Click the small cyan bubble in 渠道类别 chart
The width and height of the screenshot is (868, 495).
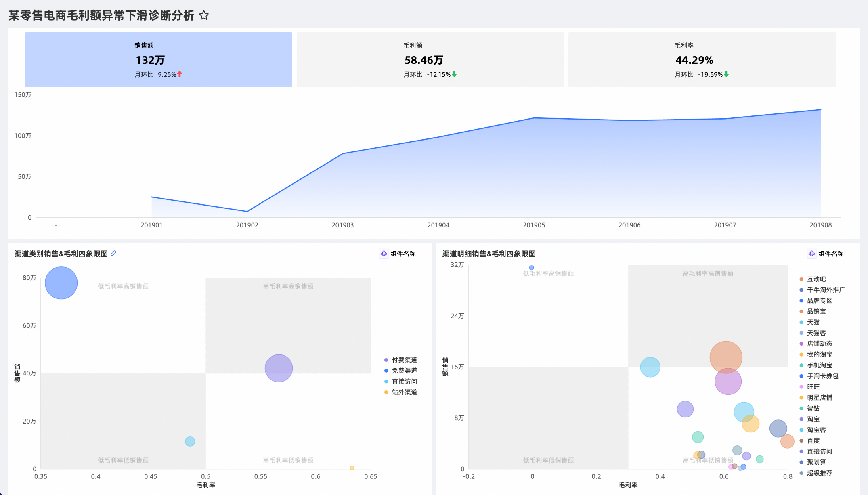pyautogui.click(x=190, y=441)
